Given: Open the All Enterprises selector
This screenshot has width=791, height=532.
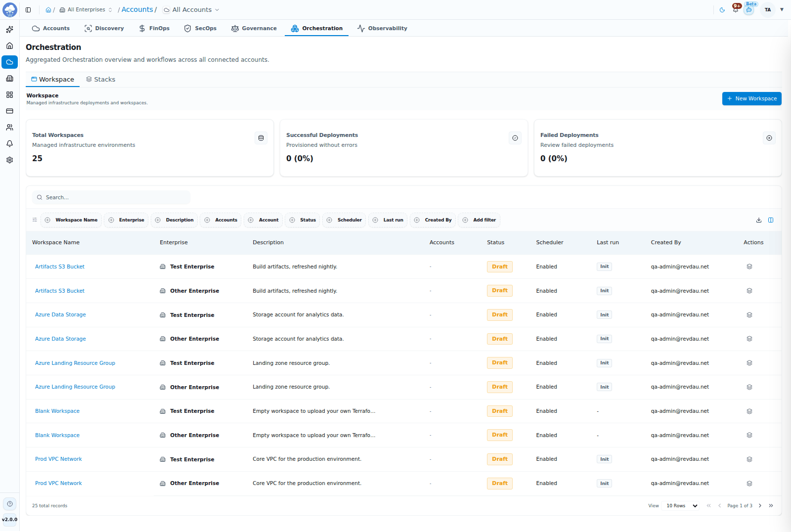Looking at the screenshot, I should (86, 10).
